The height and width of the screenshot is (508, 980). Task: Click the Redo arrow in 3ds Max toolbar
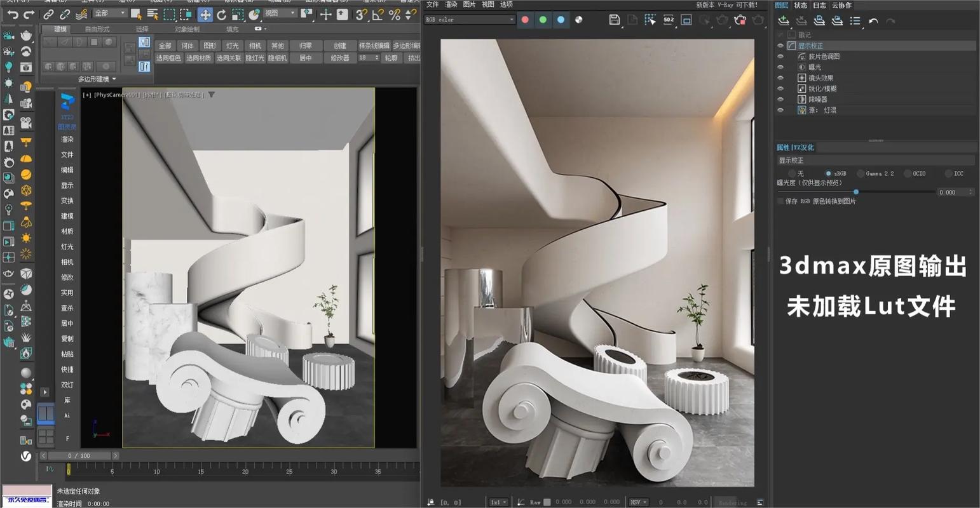(x=29, y=15)
